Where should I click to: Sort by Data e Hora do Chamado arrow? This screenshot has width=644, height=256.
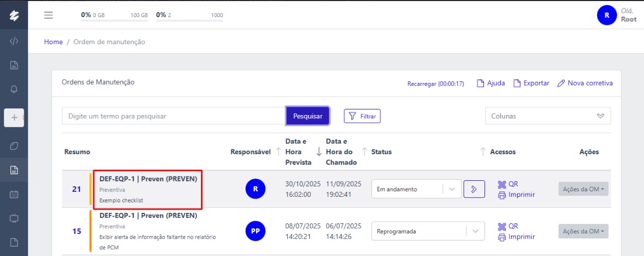coord(364,152)
